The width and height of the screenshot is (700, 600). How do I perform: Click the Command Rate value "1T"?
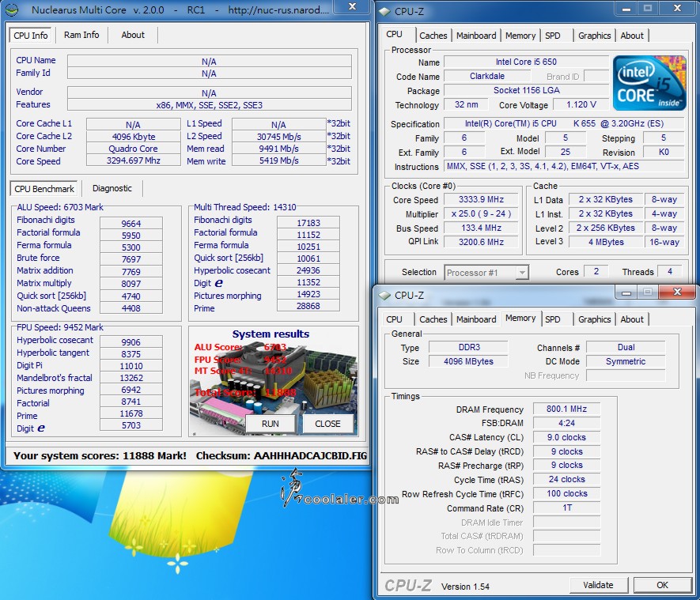[x=566, y=508]
